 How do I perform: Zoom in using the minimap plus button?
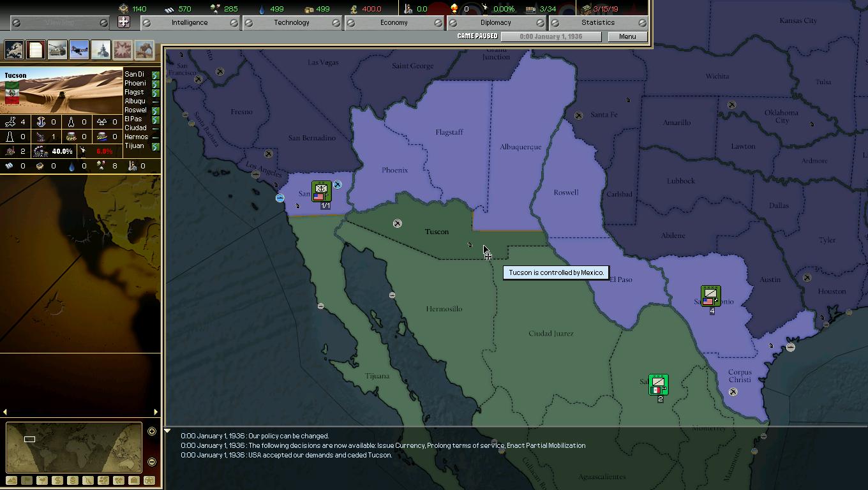(x=152, y=431)
